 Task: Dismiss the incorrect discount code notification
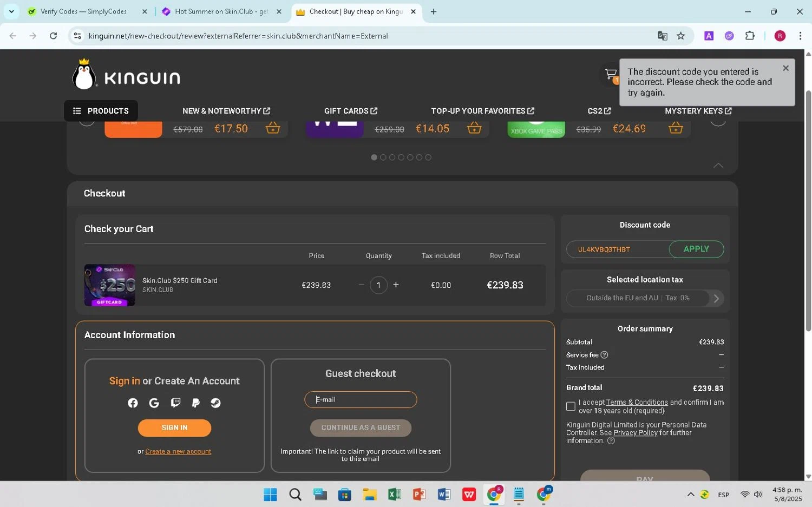point(785,68)
